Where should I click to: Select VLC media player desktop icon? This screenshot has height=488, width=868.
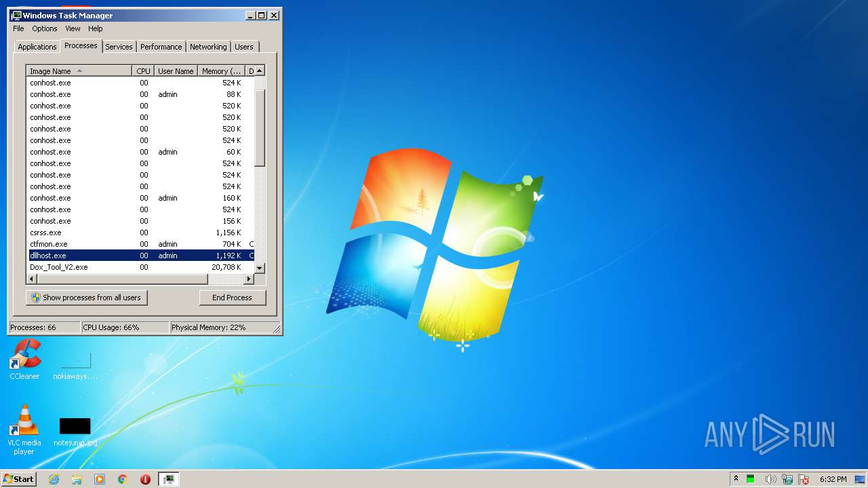(x=24, y=430)
